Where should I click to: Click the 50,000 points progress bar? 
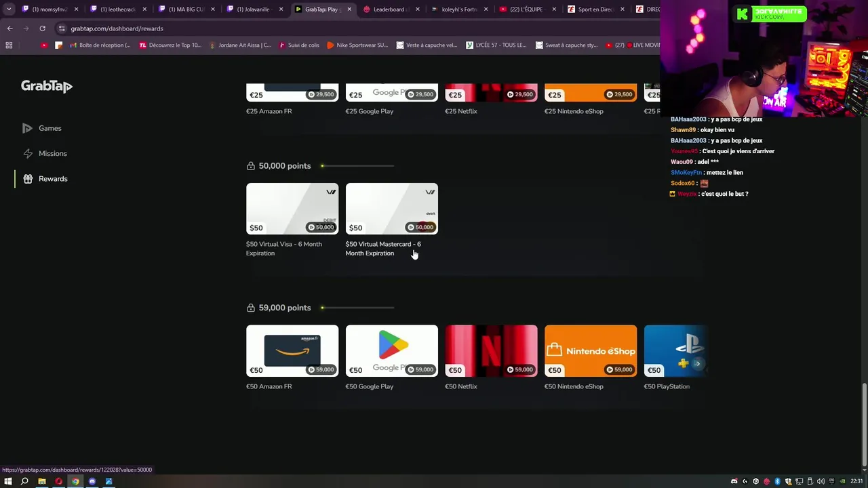357,166
